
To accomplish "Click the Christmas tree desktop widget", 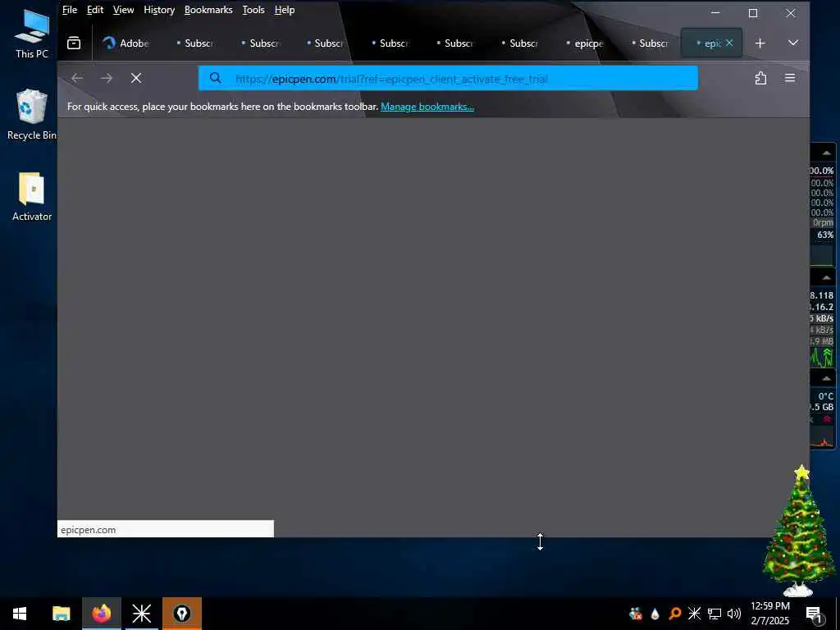I will click(x=799, y=531).
